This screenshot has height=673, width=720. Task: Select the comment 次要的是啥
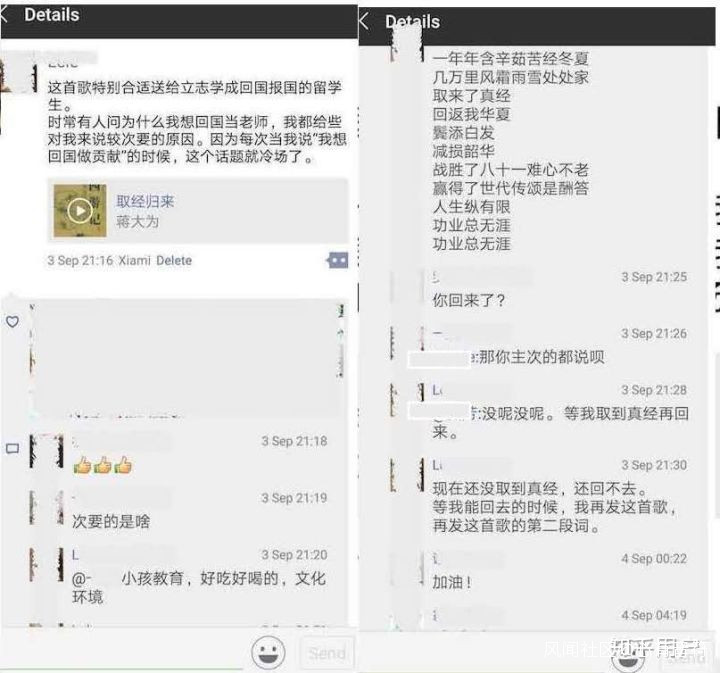click(x=111, y=522)
